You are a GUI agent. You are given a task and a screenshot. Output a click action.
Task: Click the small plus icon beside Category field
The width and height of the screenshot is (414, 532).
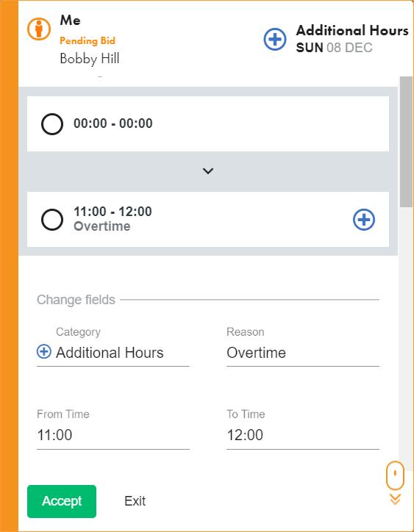click(x=44, y=351)
